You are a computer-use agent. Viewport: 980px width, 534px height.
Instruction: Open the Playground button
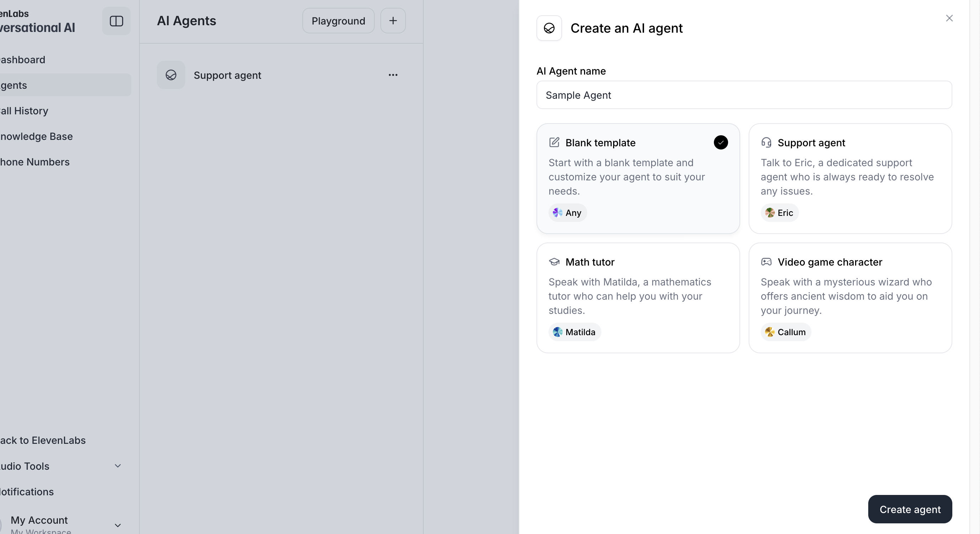click(338, 21)
